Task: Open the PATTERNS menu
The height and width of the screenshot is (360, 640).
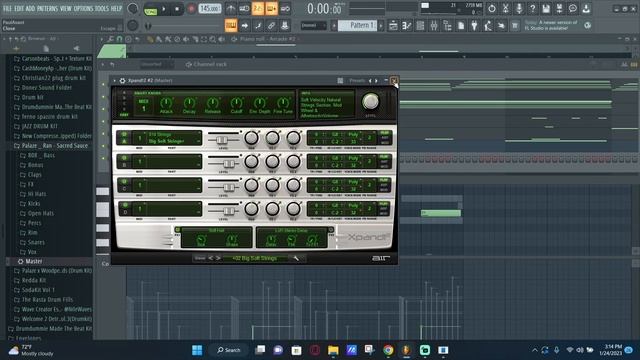Action: [47, 8]
